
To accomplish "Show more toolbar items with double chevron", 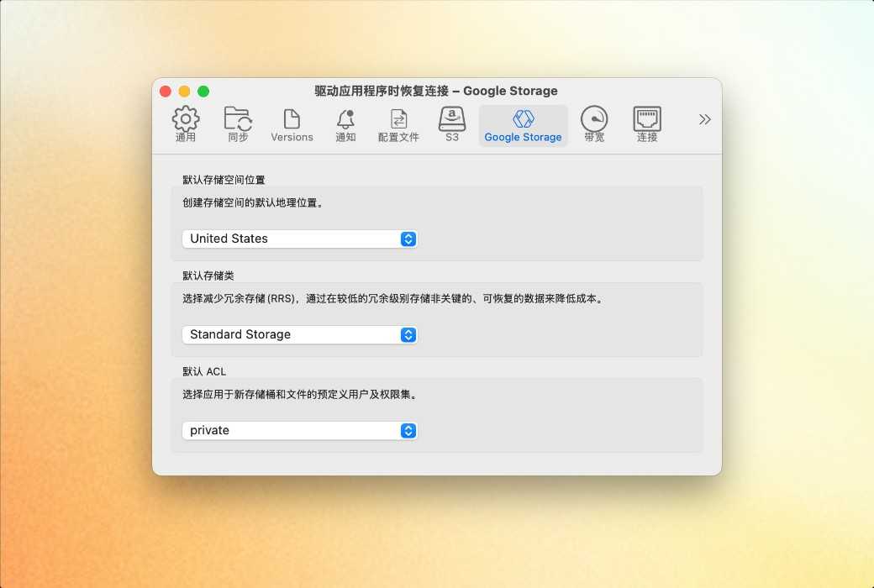I will coord(704,119).
